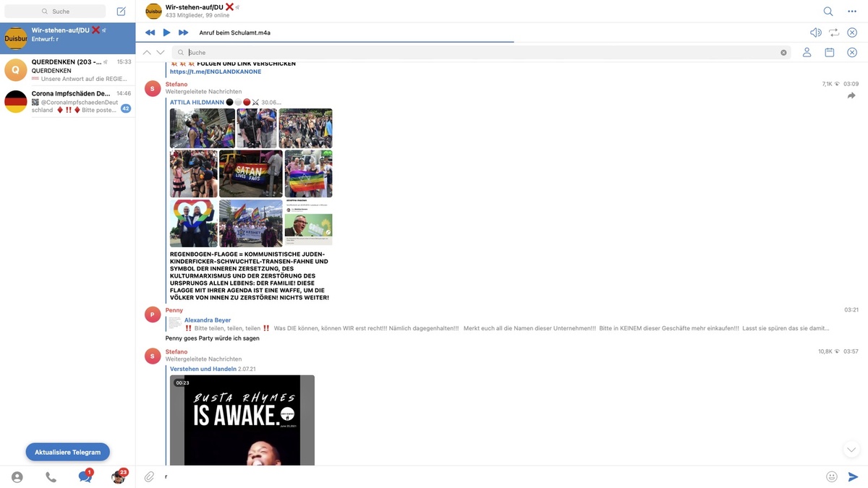The height and width of the screenshot is (488, 868).
Task: Toggle repeat in the audio player
Action: point(834,33)
